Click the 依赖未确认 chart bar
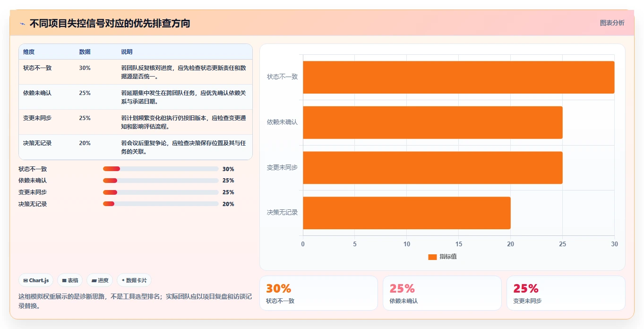The height and width of the screenshot is (329, 644). tap(432, 122)
